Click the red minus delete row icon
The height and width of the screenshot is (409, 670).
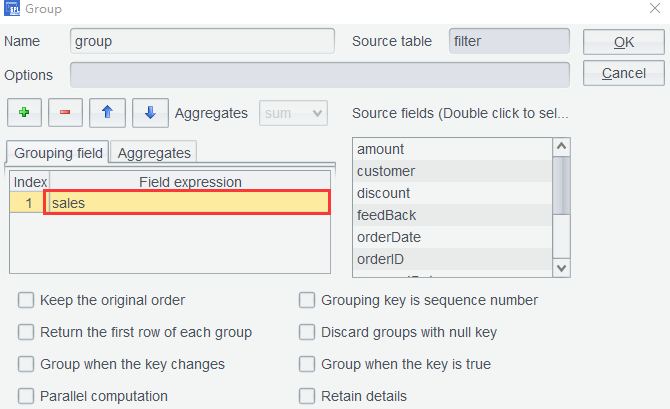[x=65, y=113]
